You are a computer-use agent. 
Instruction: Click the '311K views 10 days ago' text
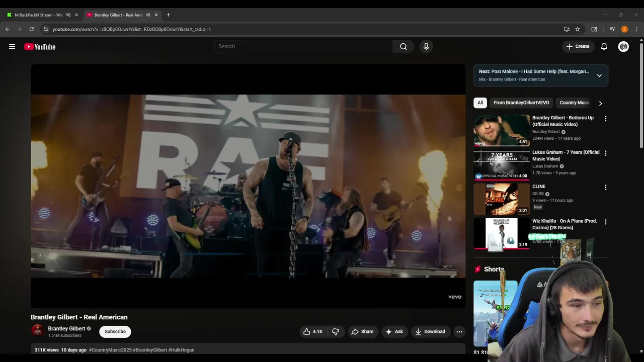[60, 350]
